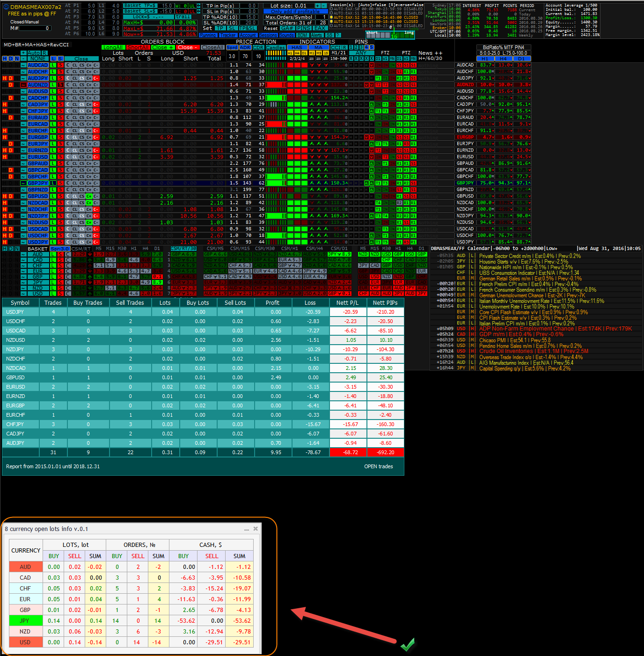The image size is (644, 656).
Task: Toggle the Alerts switch
Action: (x=317, y=35)
